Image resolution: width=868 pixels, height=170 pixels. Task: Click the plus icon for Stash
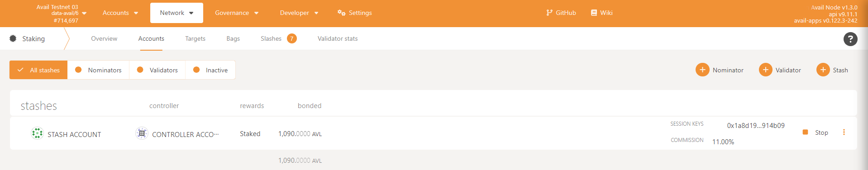[823, 70]
